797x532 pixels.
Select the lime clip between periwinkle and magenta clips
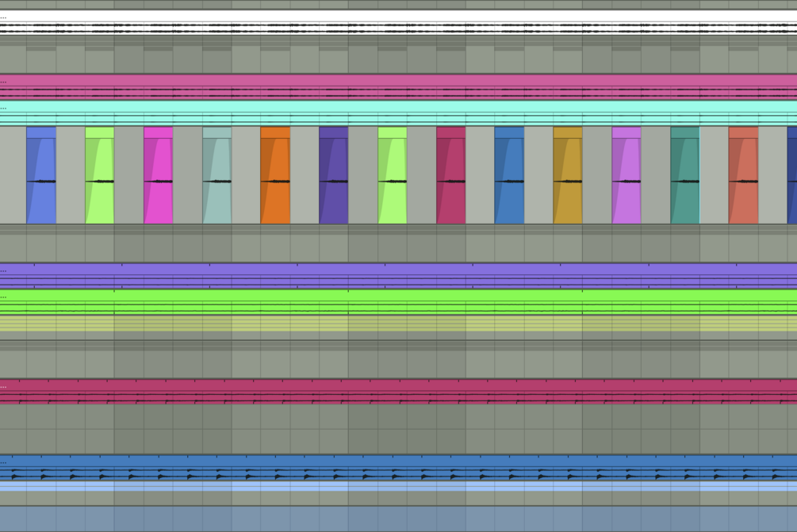pyautogui.click(x=100, y=175)
